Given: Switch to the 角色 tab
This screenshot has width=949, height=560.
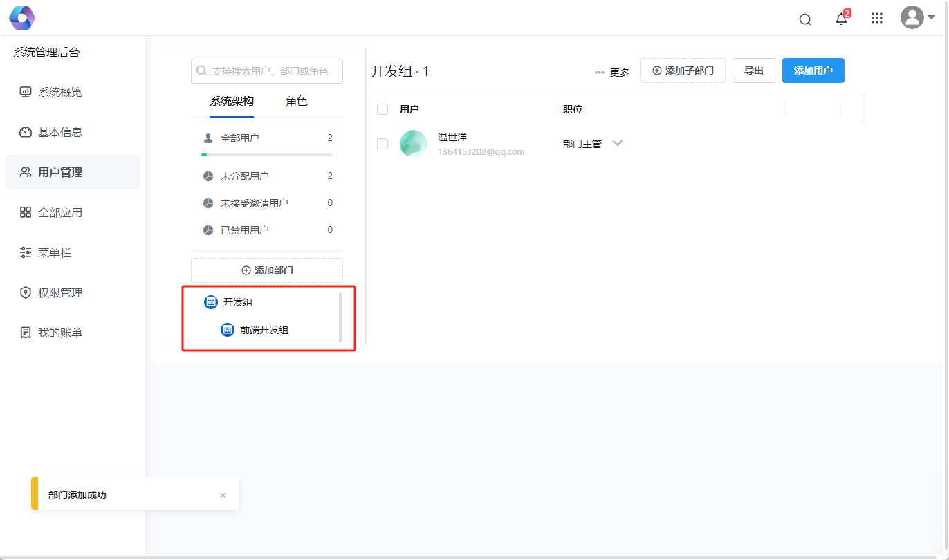Looking at the screenshot, I should (x=296, y=101).
